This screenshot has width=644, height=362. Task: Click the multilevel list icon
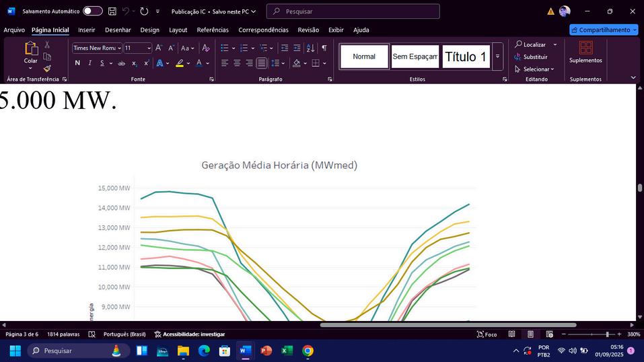263,48
